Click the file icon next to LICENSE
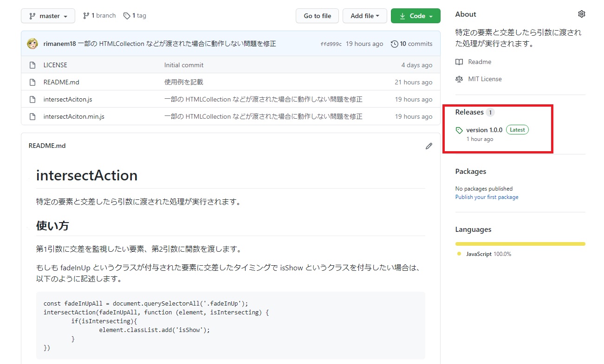The height and width of the screenshot is (364, 604). [x=32, y=65]
